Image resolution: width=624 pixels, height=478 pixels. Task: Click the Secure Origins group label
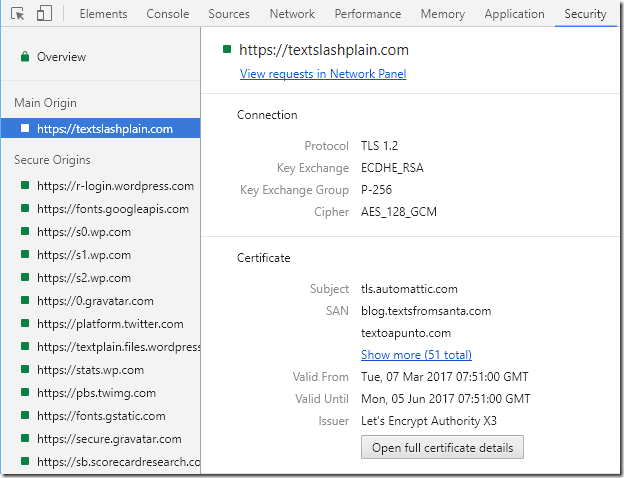[x=52, y=160]
